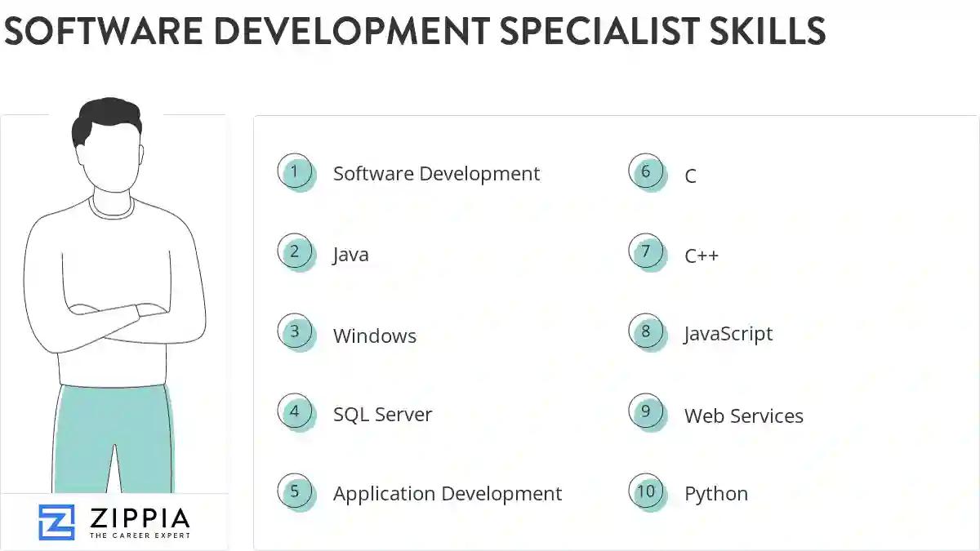Click the JavaScript skill text
This screenshot has height=551, width=980.
[x=728, y=333]
